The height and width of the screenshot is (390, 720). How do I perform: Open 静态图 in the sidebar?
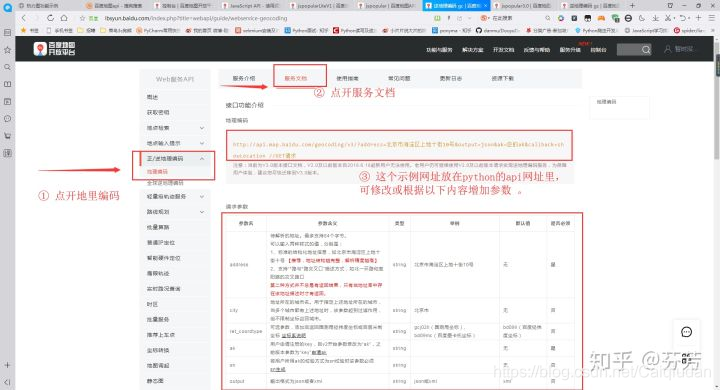coord(155,381)
